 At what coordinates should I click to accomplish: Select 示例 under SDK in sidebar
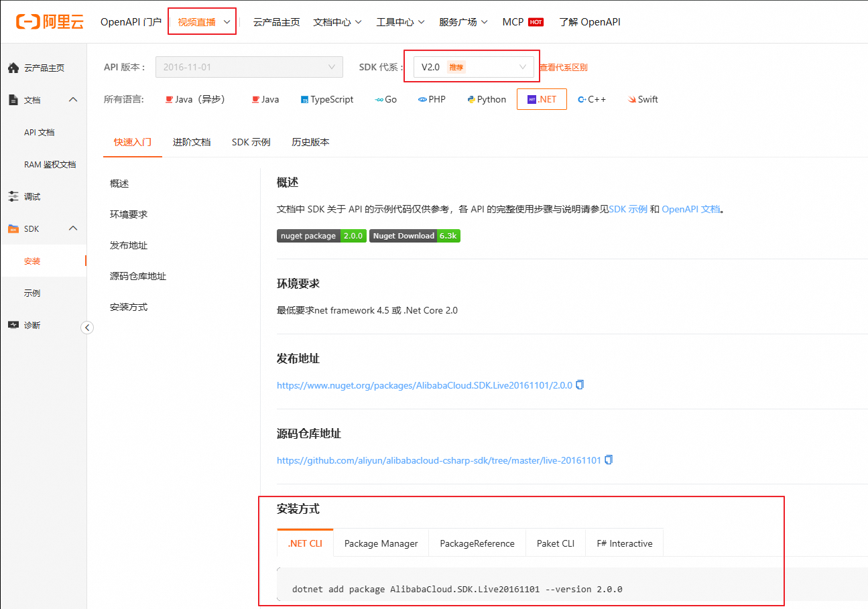point(32,293)
